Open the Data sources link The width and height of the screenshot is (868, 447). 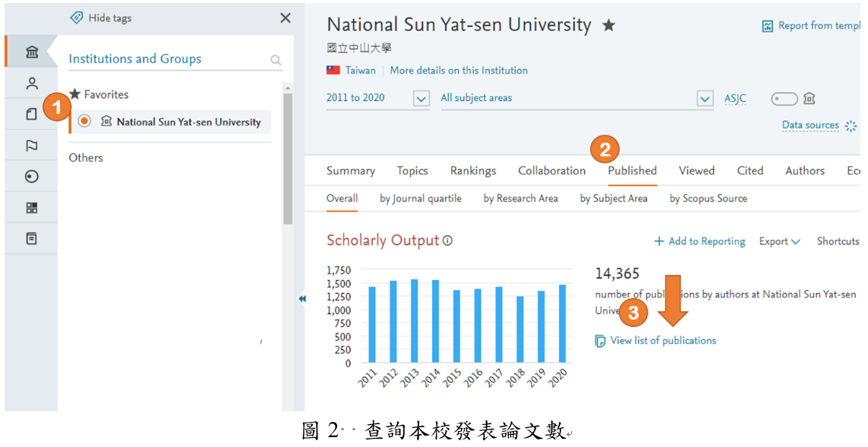click(x=810, y=125)
